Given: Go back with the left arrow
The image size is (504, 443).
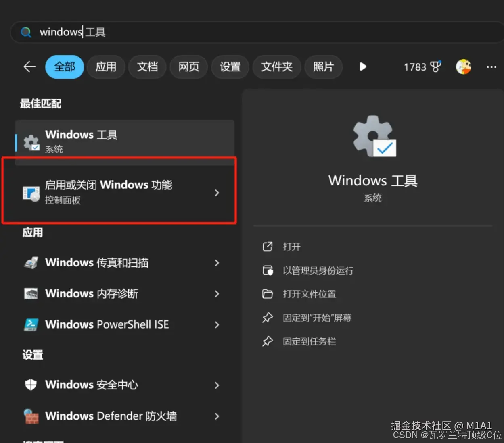Looking at the screenshot, I should coord(30,67).
